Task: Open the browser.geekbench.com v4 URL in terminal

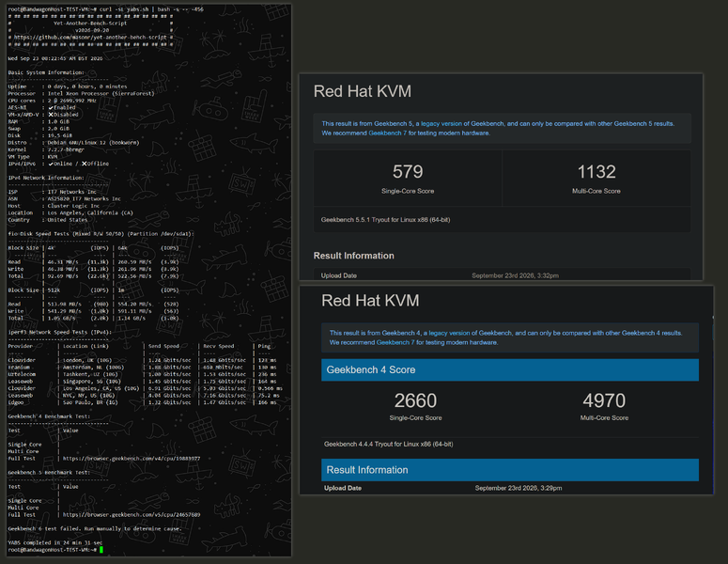Action: 132,459
